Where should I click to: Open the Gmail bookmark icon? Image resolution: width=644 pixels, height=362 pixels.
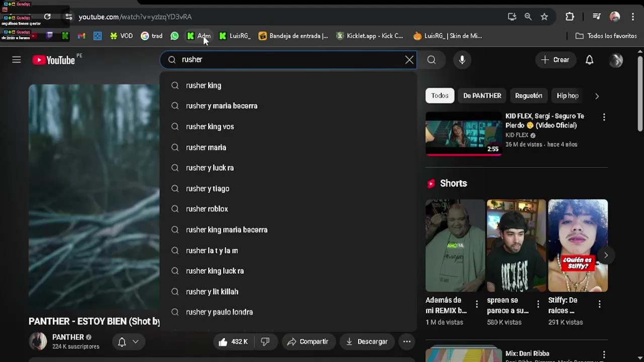pyautogui.click(x=82, y=36)
